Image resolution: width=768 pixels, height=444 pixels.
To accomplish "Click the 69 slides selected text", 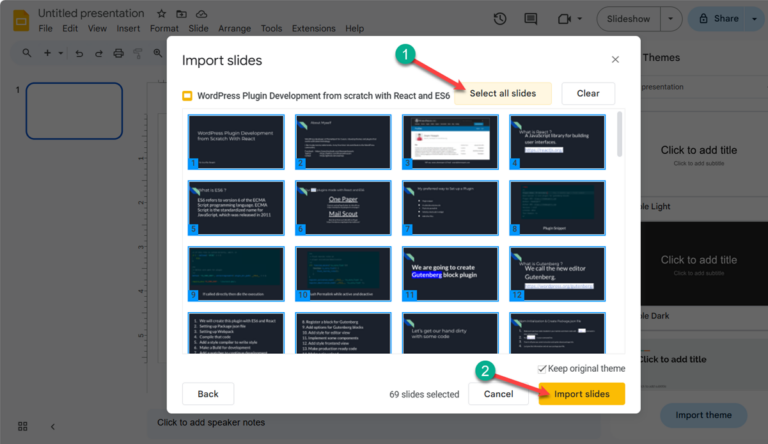I will [424, 395].
